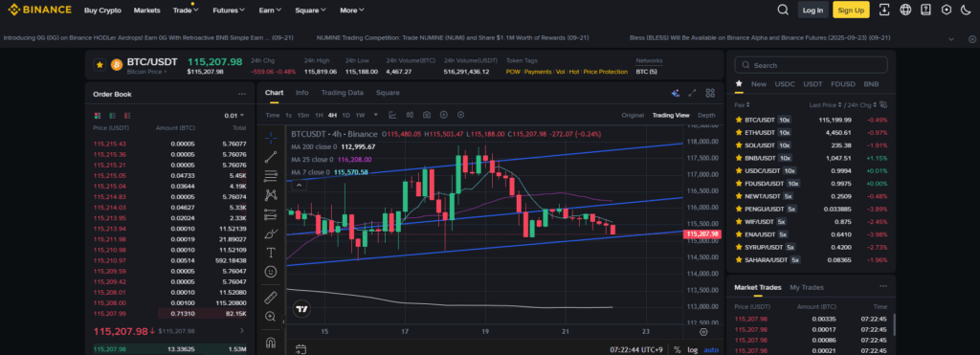Toggle percent scale on chart
The height and width of the screenshot is (355, 980).
coord(678,350)
